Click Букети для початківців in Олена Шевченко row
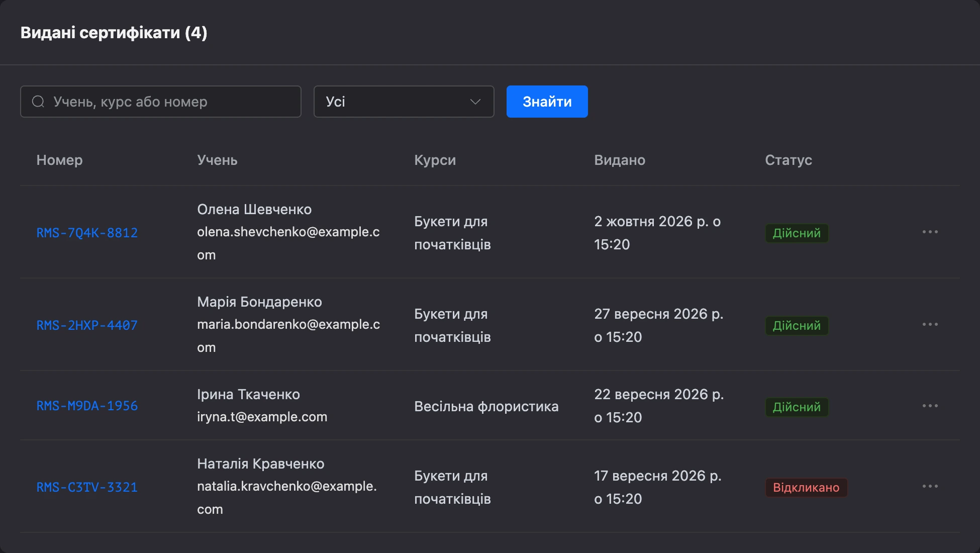 (452, 233)
